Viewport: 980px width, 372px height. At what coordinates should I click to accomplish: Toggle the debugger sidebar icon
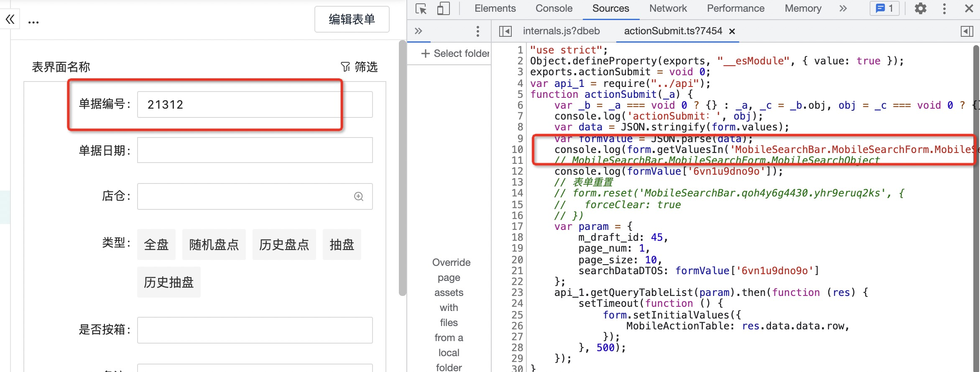(967, 31)
